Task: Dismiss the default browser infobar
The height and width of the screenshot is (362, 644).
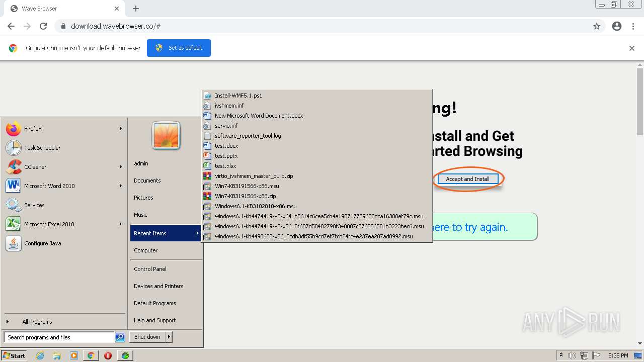Action: [632, 48]
